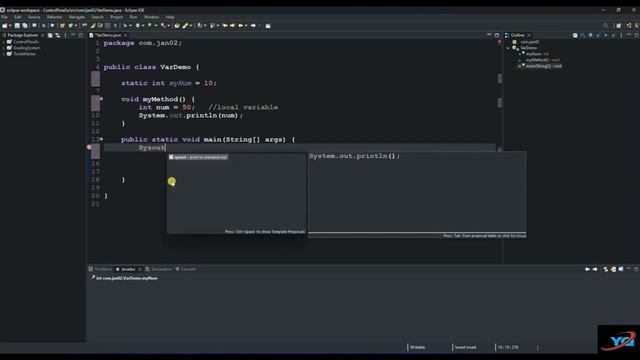Toggle Link with Selection in Javadoc view
Screen dimensions: 640x360
coord(606,269)
